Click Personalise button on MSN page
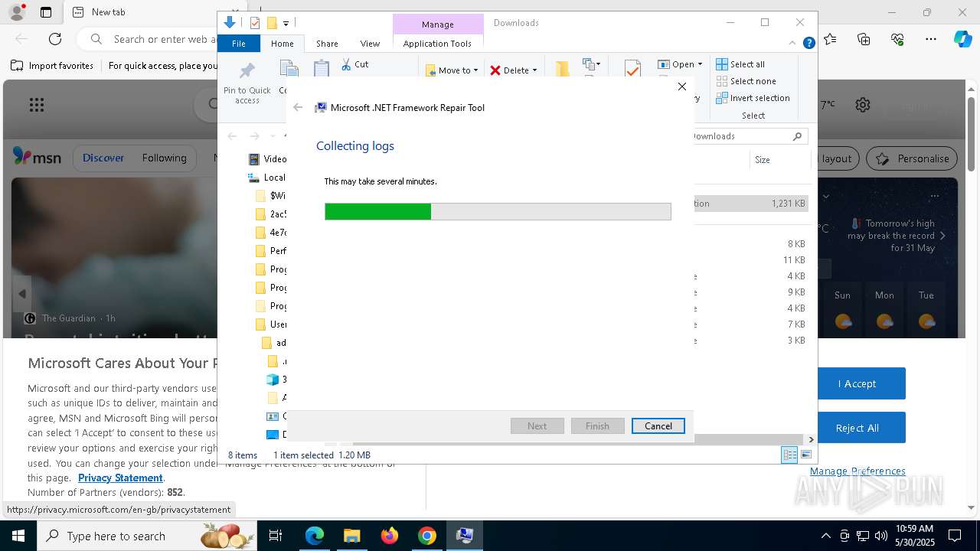980x551 pixels. pos(912,159)
